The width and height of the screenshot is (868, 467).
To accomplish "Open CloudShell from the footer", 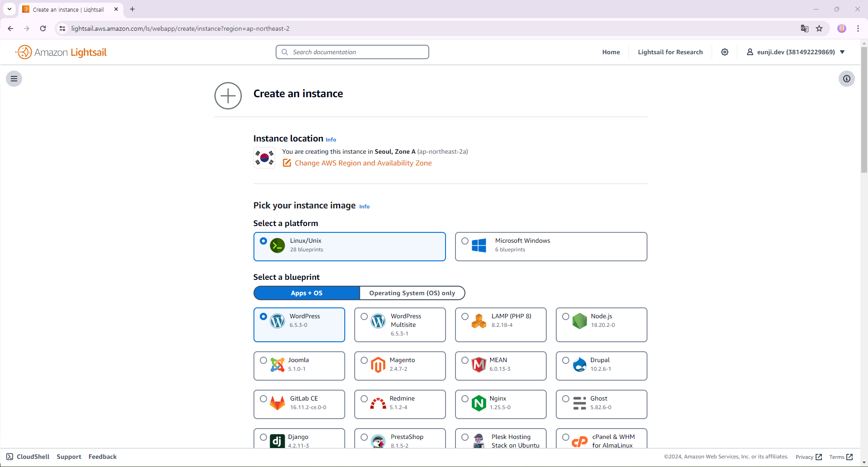I will tap(28, 457).
